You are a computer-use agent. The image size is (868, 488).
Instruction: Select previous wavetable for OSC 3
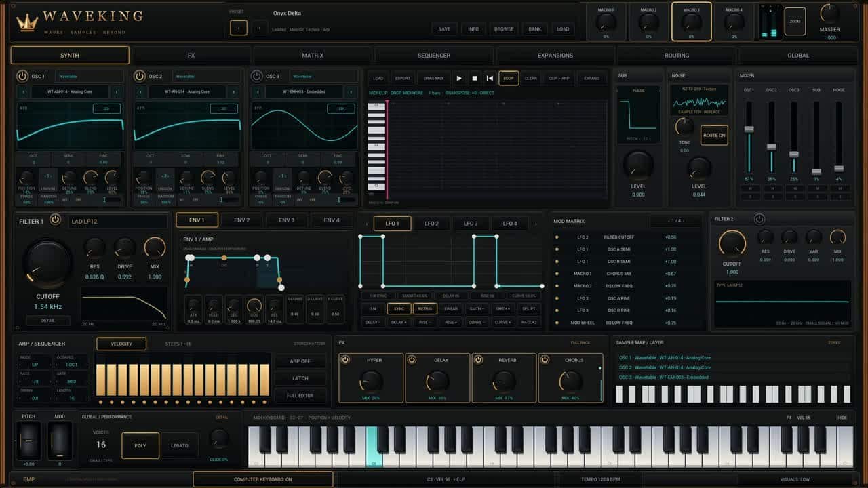[x=258, y=91]
